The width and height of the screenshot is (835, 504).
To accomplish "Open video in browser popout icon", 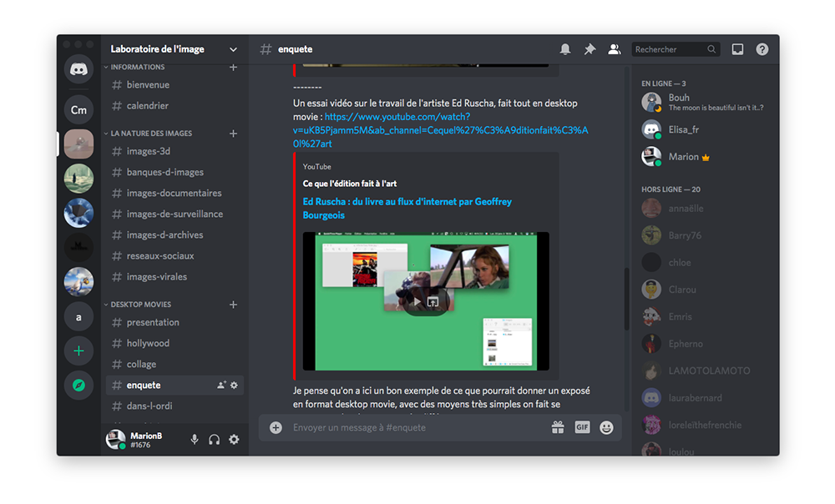I will [x=433, y=302].
